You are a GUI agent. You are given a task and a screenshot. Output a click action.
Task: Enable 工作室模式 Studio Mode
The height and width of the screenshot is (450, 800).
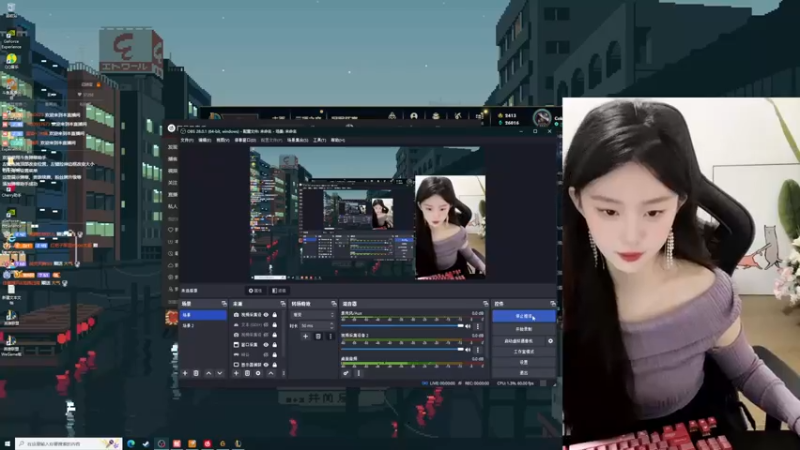click(x=523, y=352)
